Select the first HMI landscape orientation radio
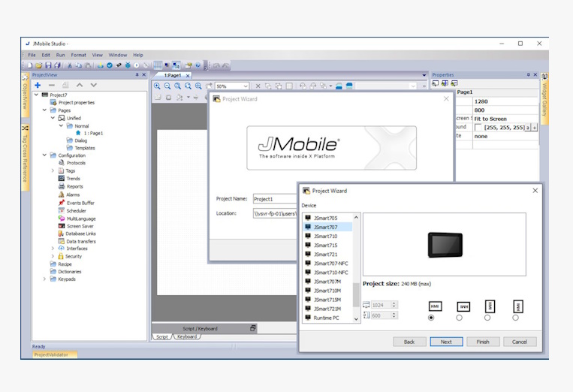Image resolution: width=573 pixels, height=392 pixels. point(431,318)
